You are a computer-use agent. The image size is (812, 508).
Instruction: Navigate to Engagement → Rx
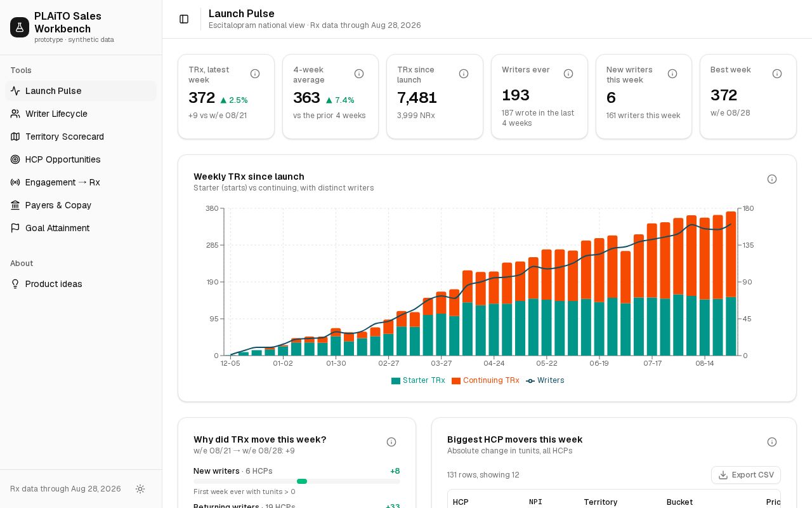point(81,182)
